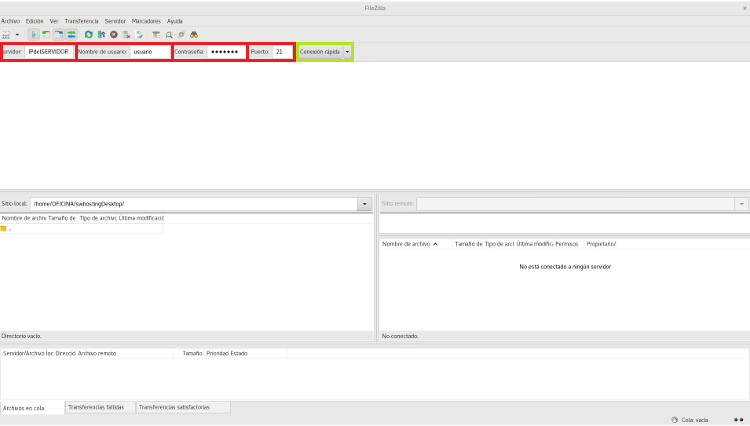Sort remote list by Permisos column
Screen dimensions: 750x426
[569, 244]
